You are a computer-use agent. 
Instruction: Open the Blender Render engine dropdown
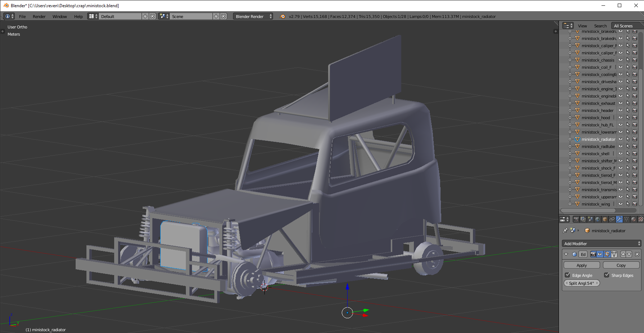point(253,17)
